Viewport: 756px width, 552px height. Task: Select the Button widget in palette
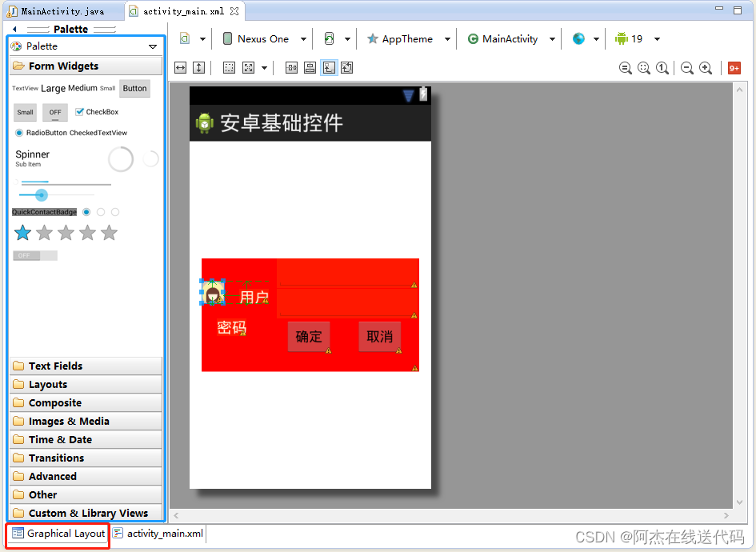(134, 88)
